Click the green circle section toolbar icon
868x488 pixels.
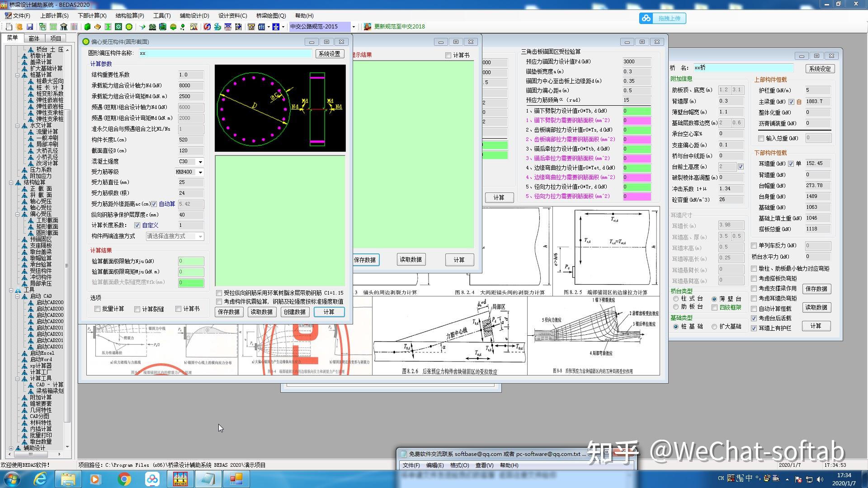(129, 27)
